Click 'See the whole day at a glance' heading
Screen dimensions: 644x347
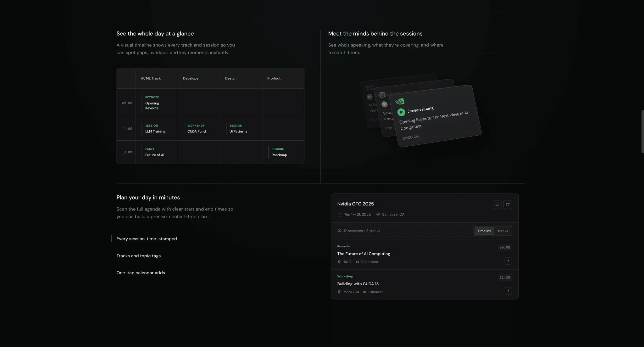tap(155, 34)
